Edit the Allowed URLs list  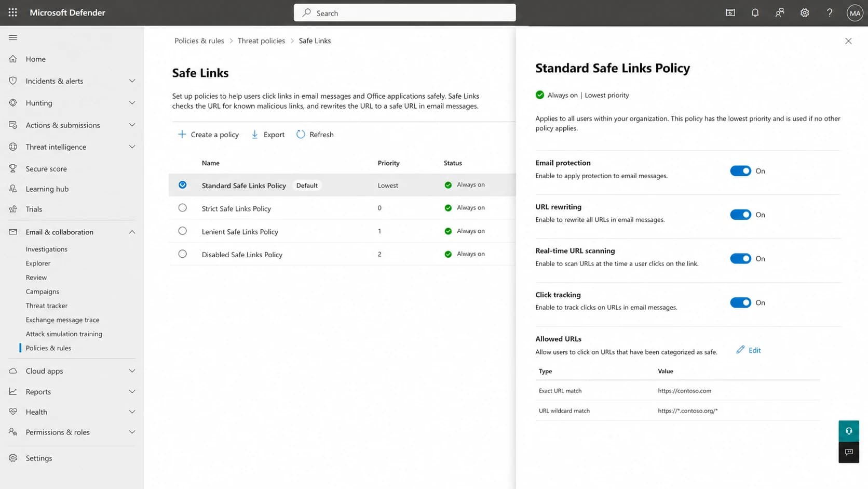pyautogui.click(x=749, y=350)
